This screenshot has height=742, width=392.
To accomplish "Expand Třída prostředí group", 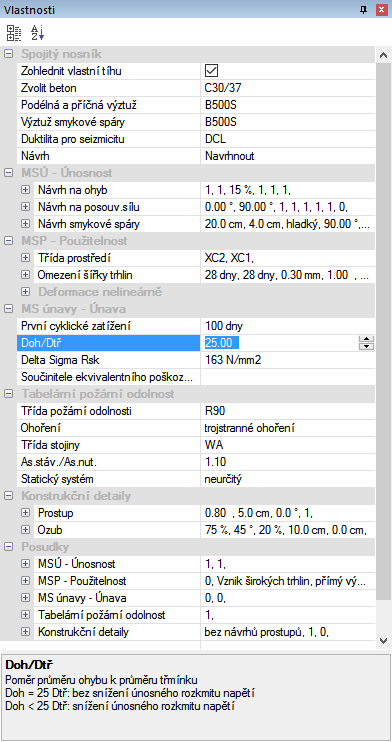I will click(26, 258).
